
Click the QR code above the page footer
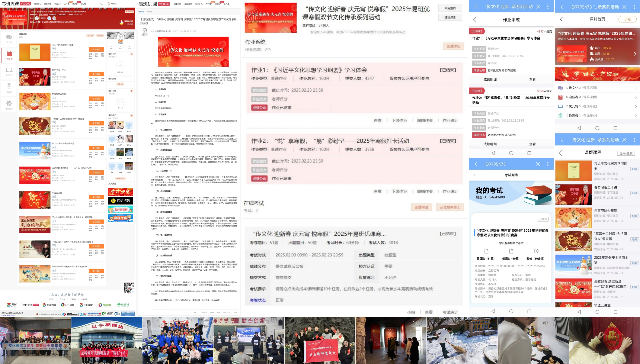click(x=129, y=287)
